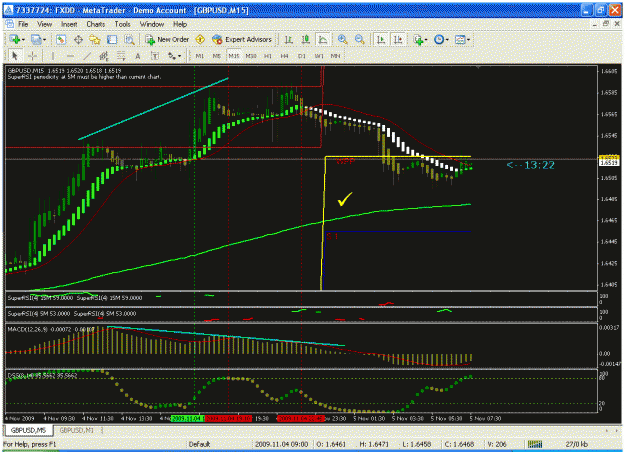Click the New Chart icon

pyautogui.click(x=15, y=39)
